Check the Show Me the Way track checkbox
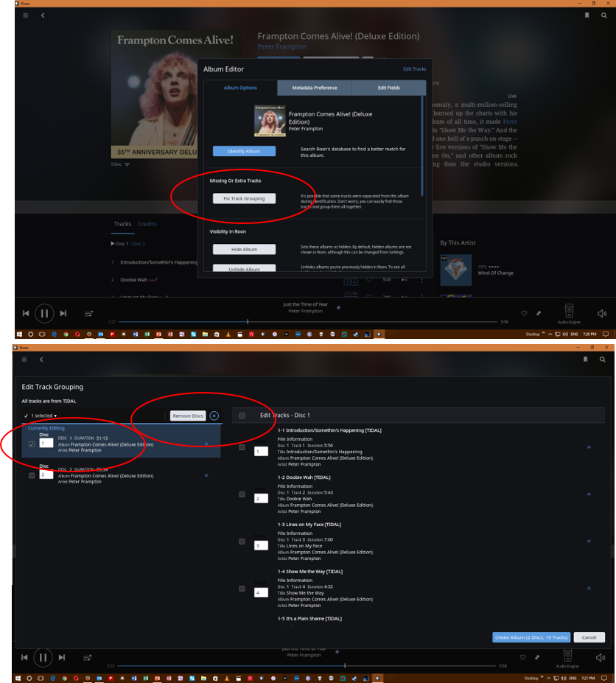Image resolution: width=616 pixels, height=683 pixels. 242,589
